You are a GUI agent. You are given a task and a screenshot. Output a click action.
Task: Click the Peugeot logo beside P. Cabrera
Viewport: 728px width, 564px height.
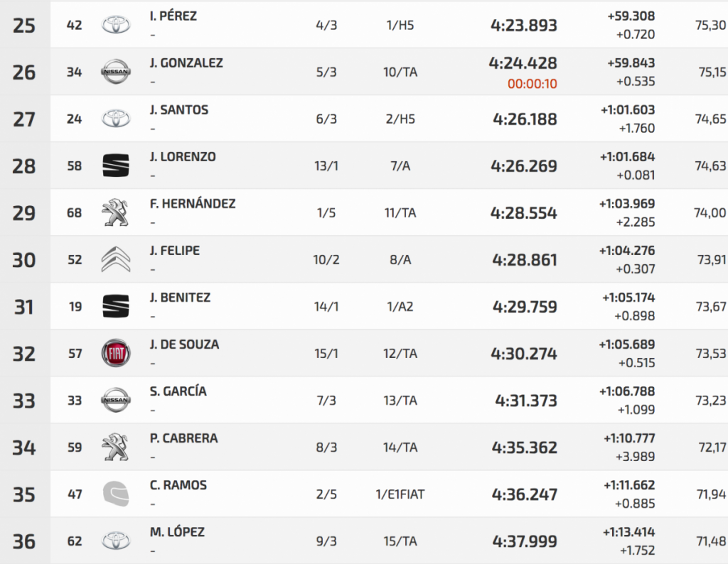(x=116, y=448)
